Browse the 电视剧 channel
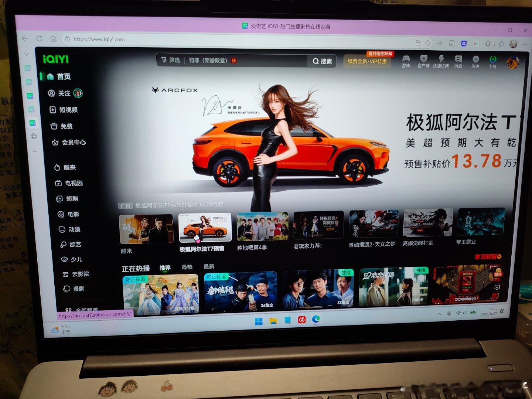 (x=69, y=183)
